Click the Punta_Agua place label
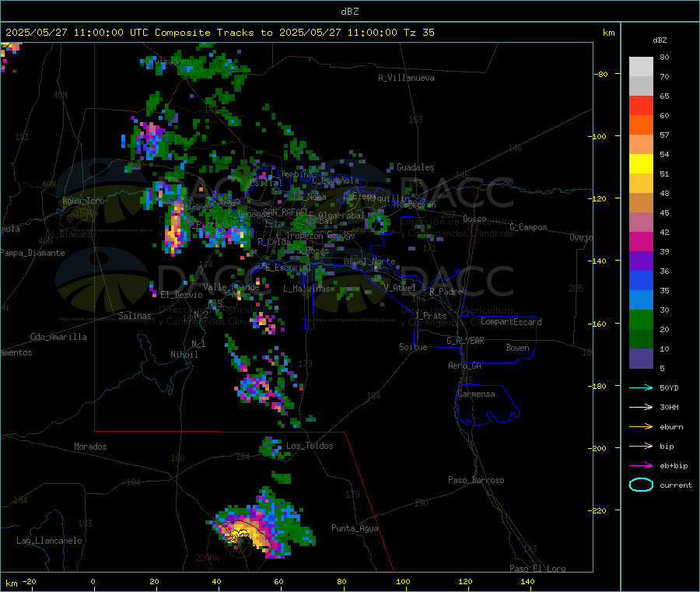This screenshot has width=700, height=592. tap(355, 528)
